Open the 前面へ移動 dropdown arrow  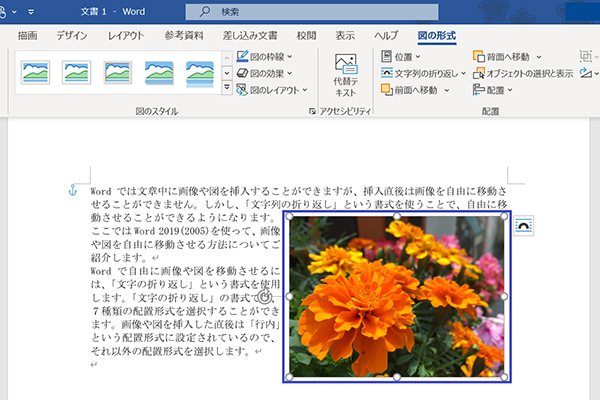click(447, 90)
